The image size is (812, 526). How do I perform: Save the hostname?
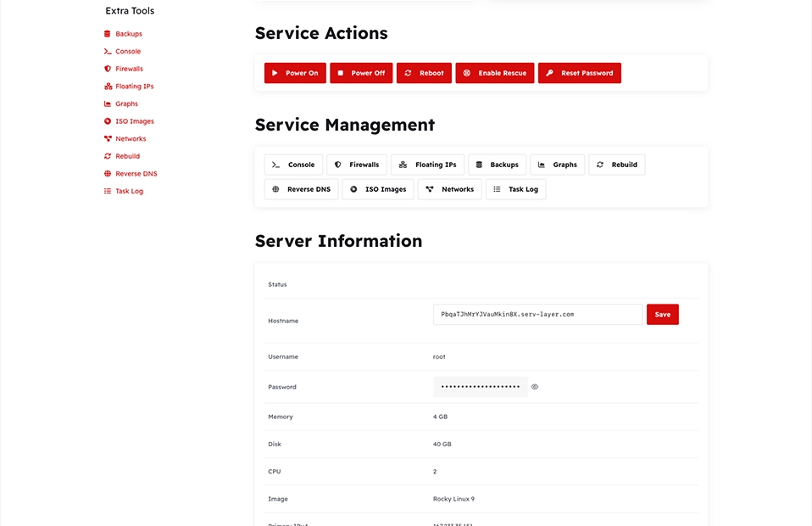click(x=662, y=315)
